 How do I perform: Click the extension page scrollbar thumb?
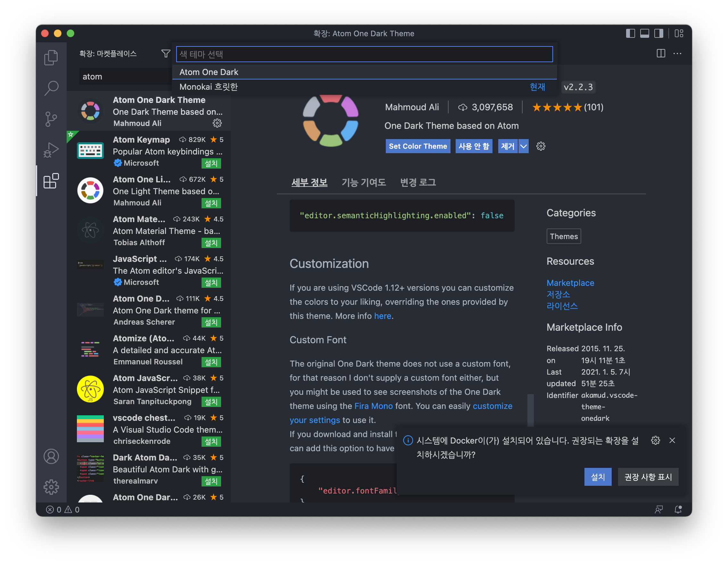pyautogui.click(x=530, y=410)
